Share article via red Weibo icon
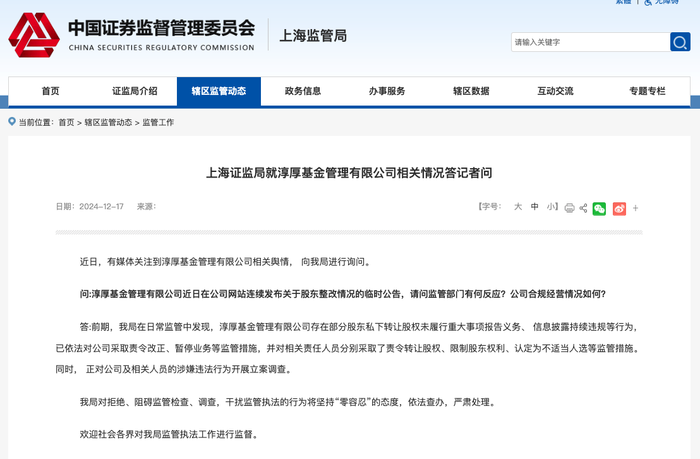 tap(619, 209)
